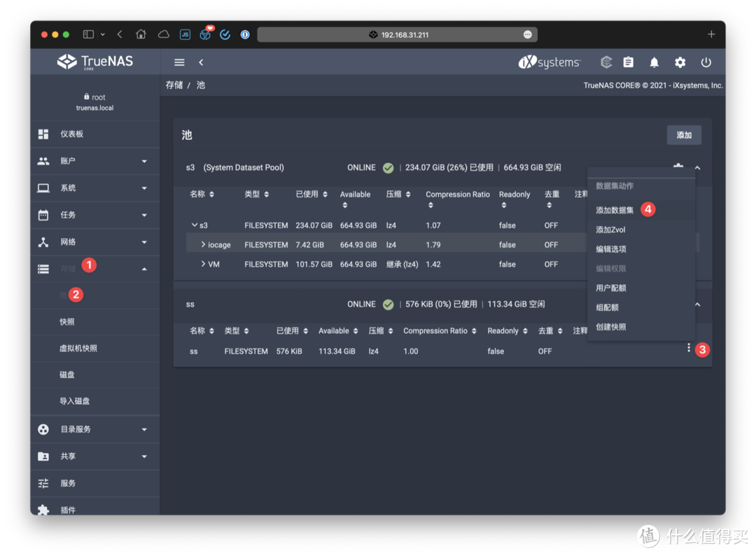Expand the 账户 menu arrow
The height and width of the screenshot is (555, 756).
coord(144,161)
